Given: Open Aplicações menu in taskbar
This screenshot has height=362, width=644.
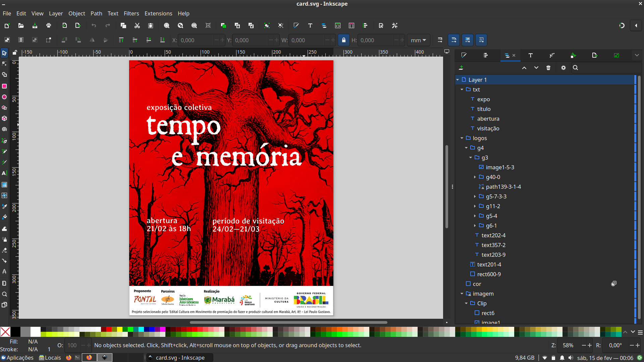Looking at the screenshot, I should (17, 358).
